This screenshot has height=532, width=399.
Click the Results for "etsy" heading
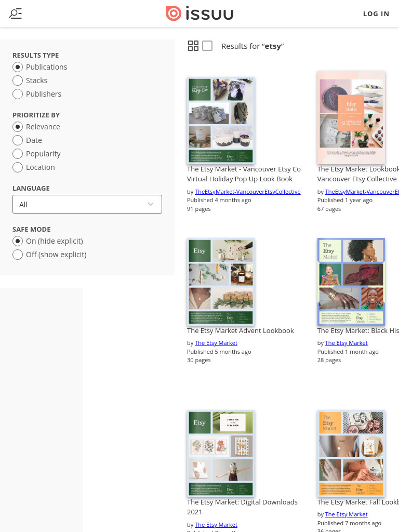[x=252, y=46]
